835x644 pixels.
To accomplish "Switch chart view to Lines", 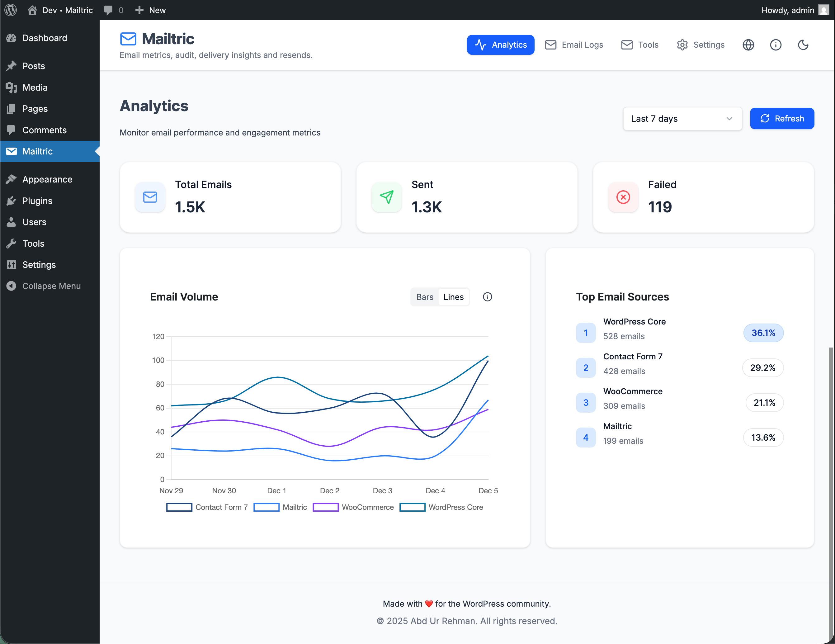I will click(x=453, y=297).
